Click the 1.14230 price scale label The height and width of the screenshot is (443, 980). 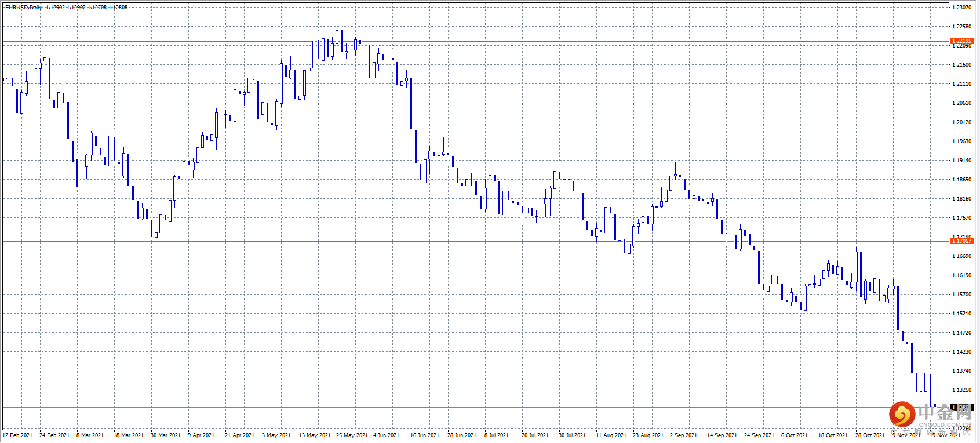click(962, 352)
